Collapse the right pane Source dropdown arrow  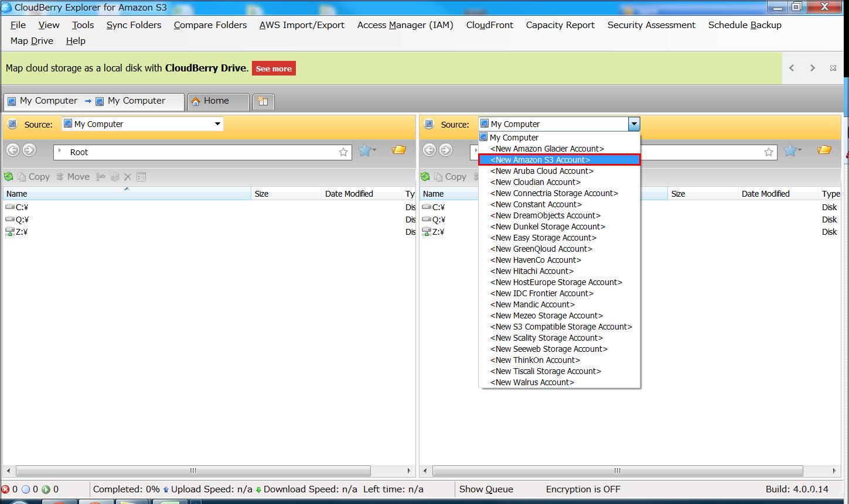(633, 124)
